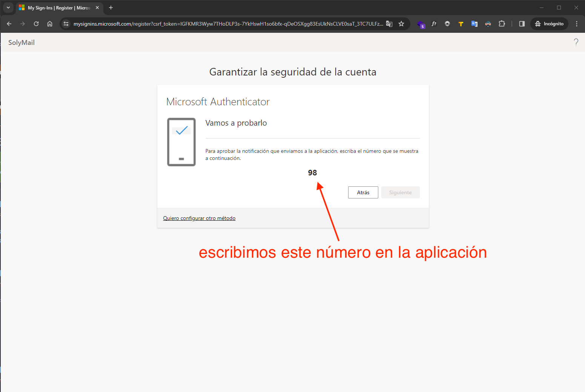Click the Fonts Ninja extension icon

[434, 24]
